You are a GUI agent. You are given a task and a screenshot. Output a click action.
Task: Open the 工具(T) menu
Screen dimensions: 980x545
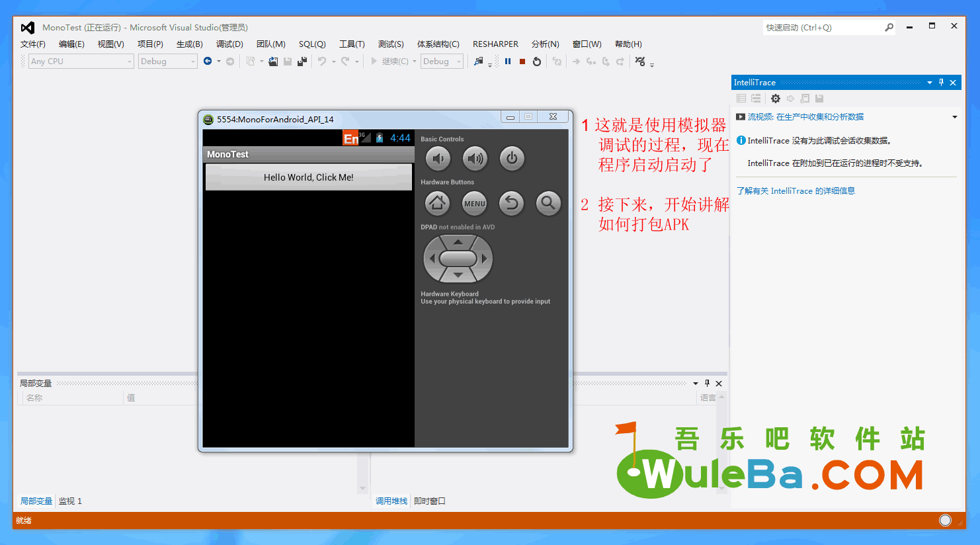(x=352, y=44)
